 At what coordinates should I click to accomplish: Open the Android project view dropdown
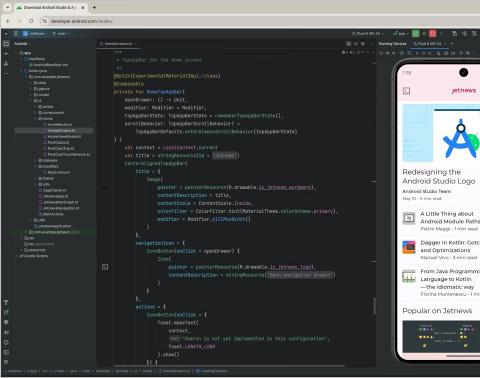click(x=22, y=44)
